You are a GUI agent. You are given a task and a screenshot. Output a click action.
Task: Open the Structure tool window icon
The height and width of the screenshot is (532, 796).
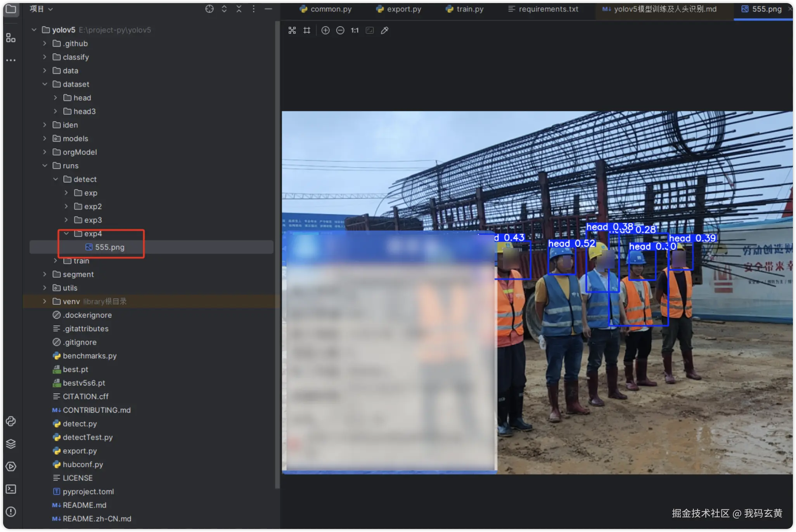[x=11, y=38]
